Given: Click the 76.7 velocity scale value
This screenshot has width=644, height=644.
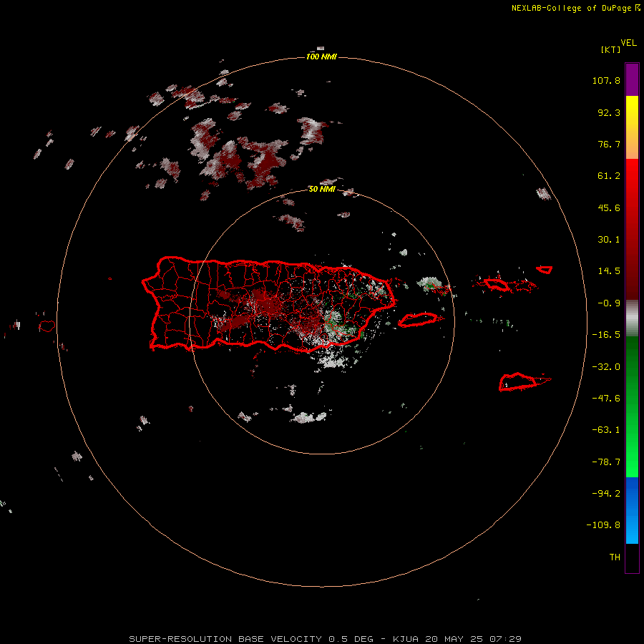Looking at the screenshot, I should [x=609, y=144].
